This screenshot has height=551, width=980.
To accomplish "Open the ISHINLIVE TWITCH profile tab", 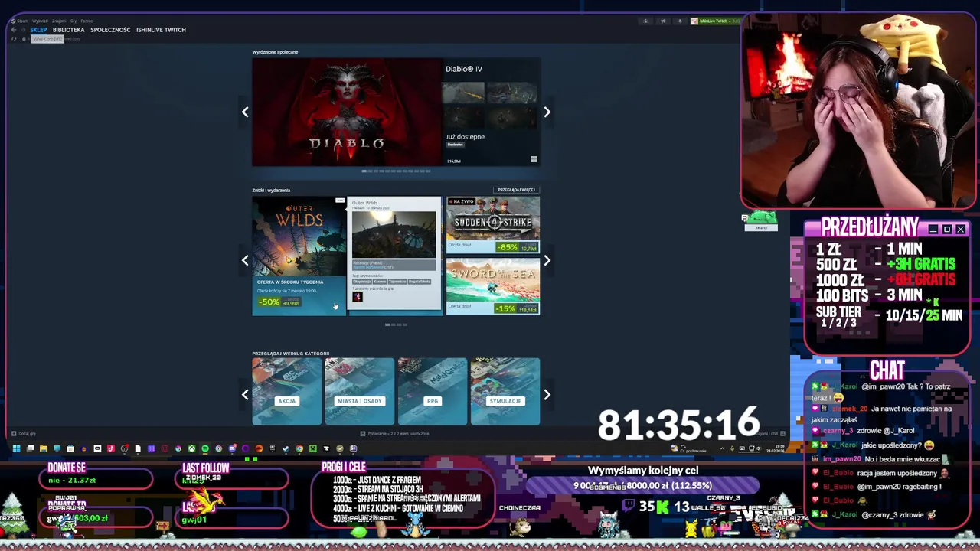I will point(161,30).
